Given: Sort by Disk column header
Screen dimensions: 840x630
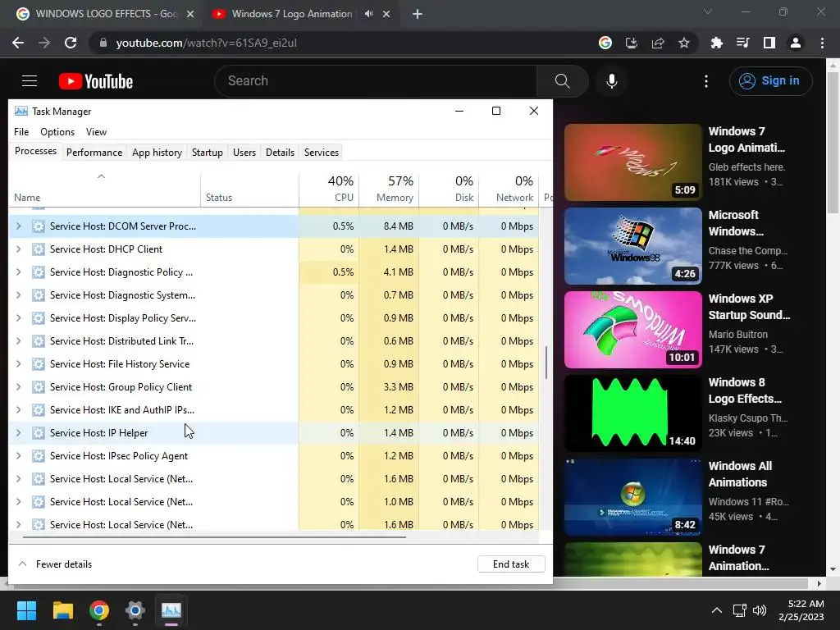Looking at the screenshot, I should (450, 189).
